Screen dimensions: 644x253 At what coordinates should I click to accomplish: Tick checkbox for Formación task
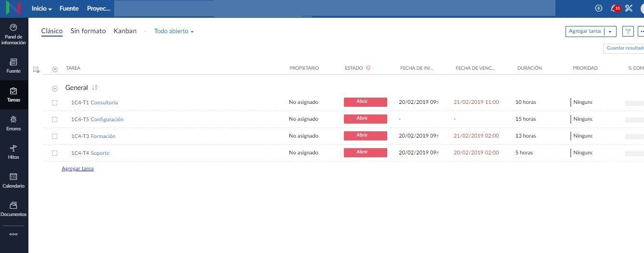point(54,136)
